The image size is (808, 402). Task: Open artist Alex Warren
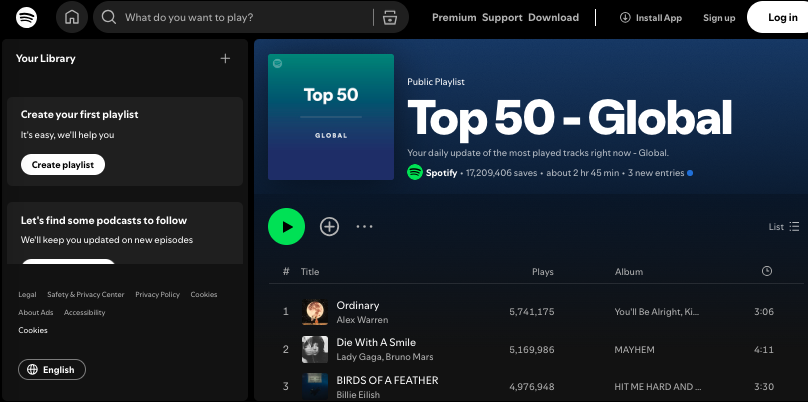pos(362,320)
